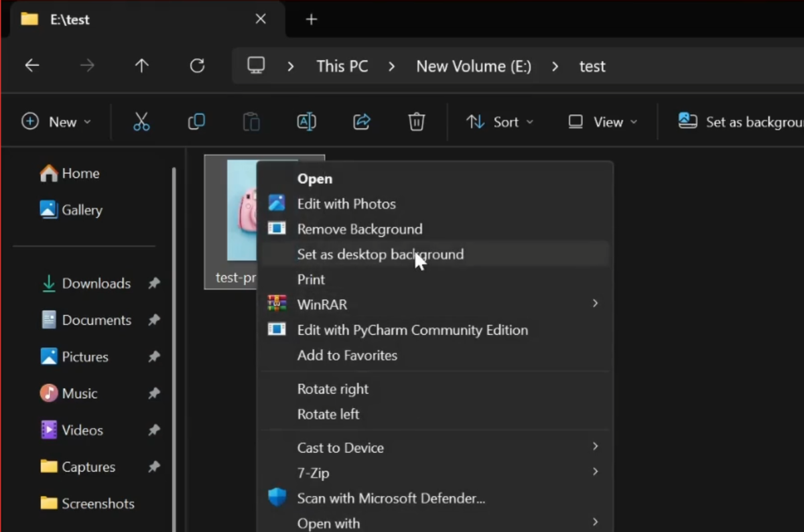Open the New dropdown menu
This screenshot has width=804, height=532.
coord(56,122)
